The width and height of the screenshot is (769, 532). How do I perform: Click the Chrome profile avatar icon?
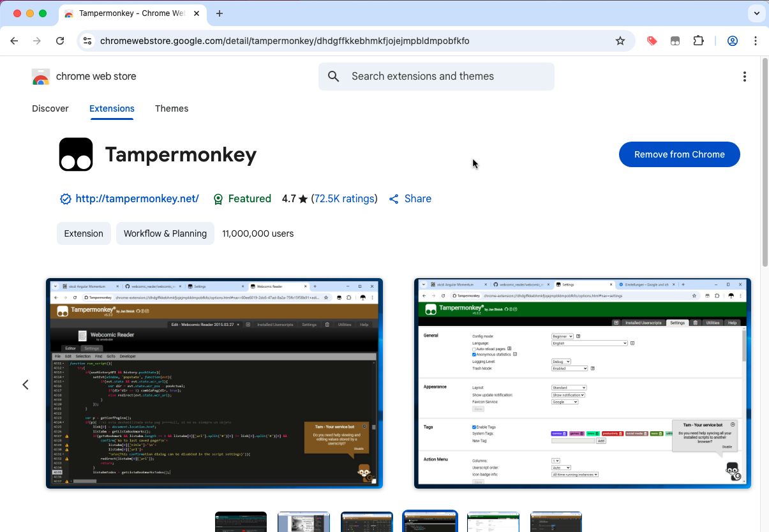(x=732, y=41)
